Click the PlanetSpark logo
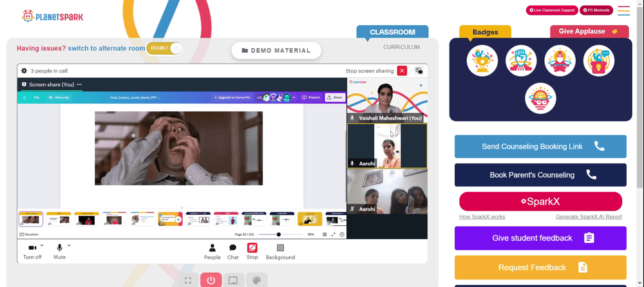Screen dimensions: 644x287 click(x=52, y=16)
